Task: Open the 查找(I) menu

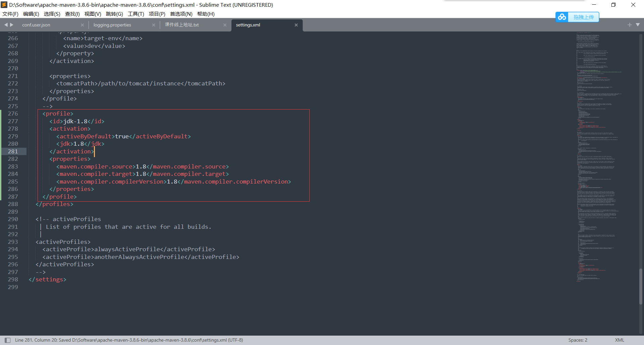Action: tap(72, 14)
